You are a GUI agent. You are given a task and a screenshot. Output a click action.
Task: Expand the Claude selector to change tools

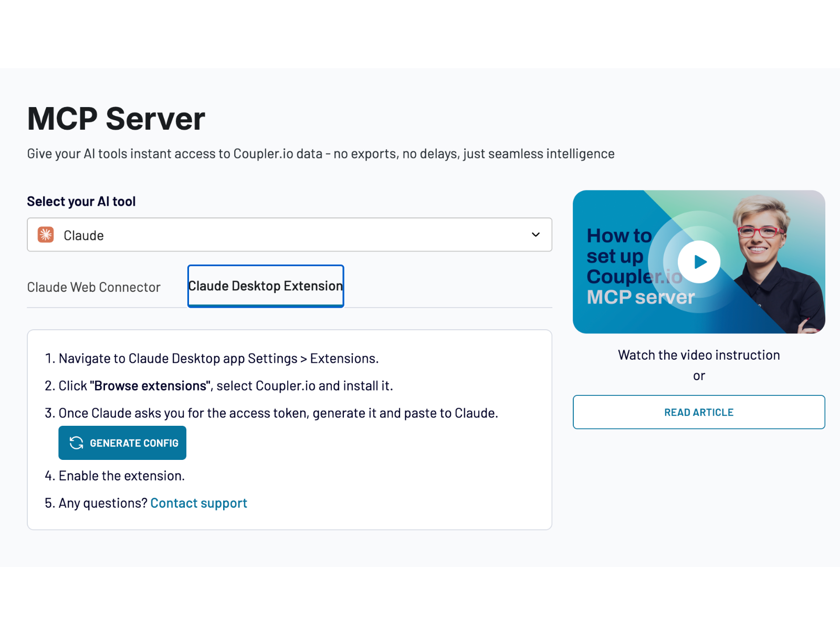point(289,235)
